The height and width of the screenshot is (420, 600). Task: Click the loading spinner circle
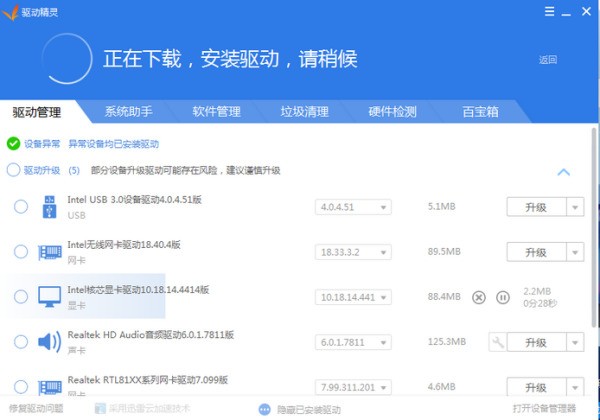(x=67, y=59)
